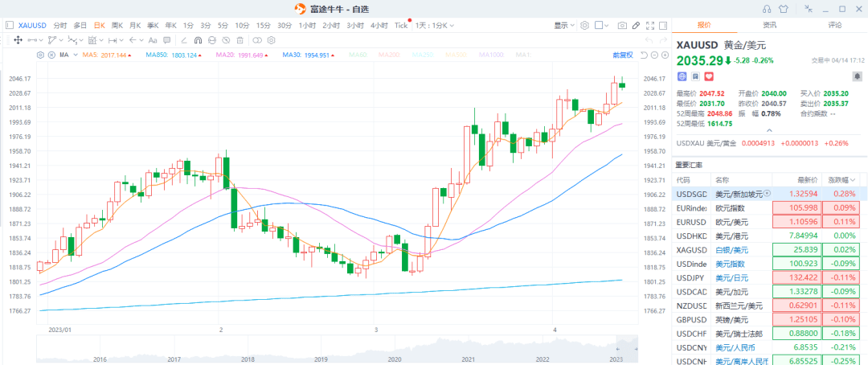Hide all drawings with the eye-slash icon
The width and height of the screenshot is (868, 365).
pyautogui.click(x=225, y=40)
